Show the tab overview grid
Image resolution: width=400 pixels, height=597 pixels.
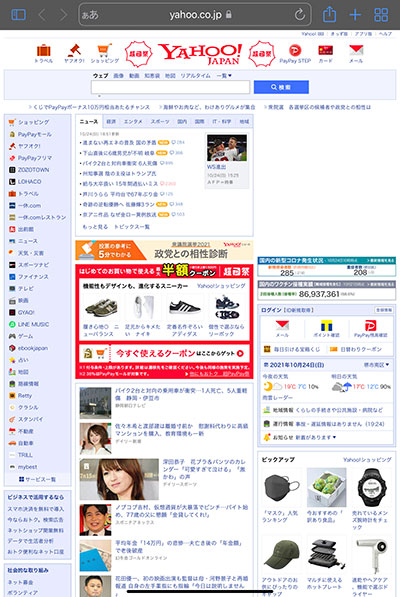(381, 15)
